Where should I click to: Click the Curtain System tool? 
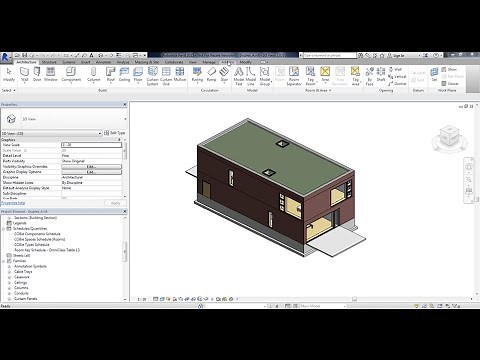pos(152,76)
